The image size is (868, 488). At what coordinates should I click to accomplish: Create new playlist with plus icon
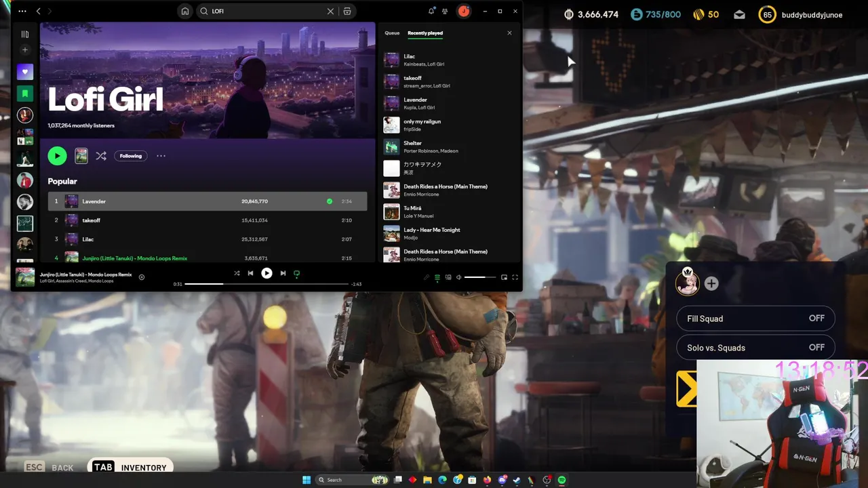[25, 50]
